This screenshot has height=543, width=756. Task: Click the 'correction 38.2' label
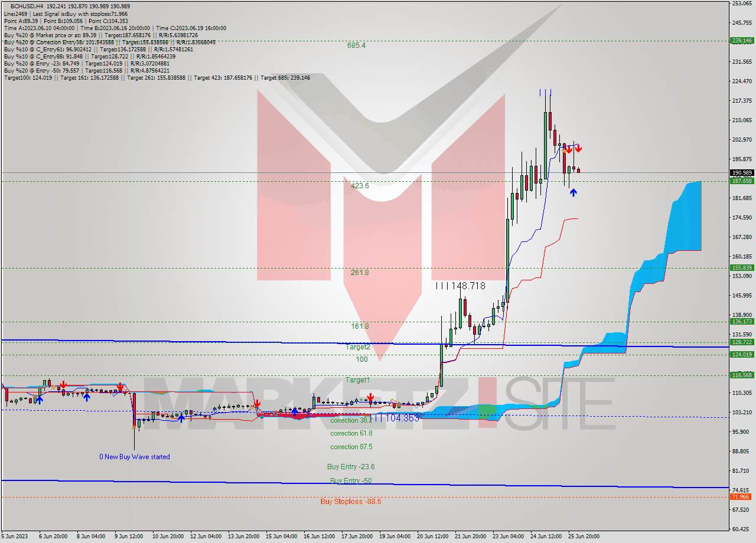tap(351, 420)
